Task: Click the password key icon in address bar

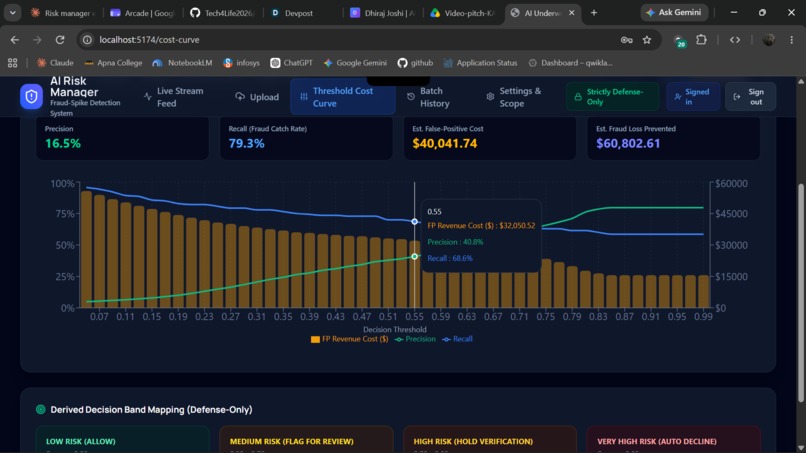Action: click(x=626, y=40)
